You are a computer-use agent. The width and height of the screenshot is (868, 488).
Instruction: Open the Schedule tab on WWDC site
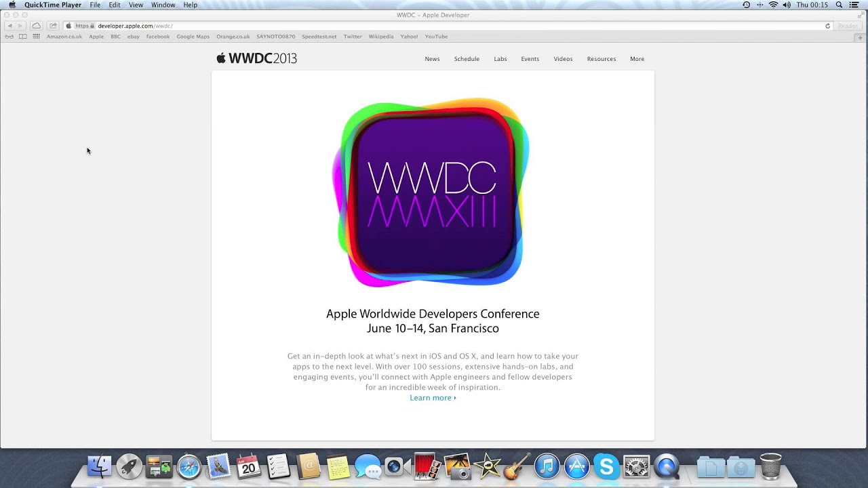[x=467, y=59]
